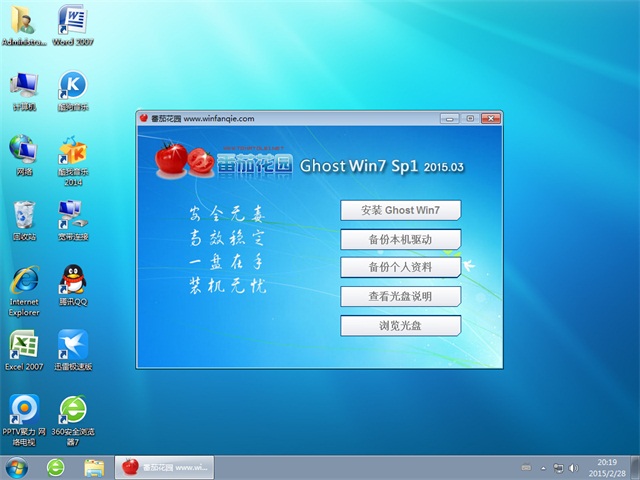Open the Recycle Bin (回收站)

[23, 216]
